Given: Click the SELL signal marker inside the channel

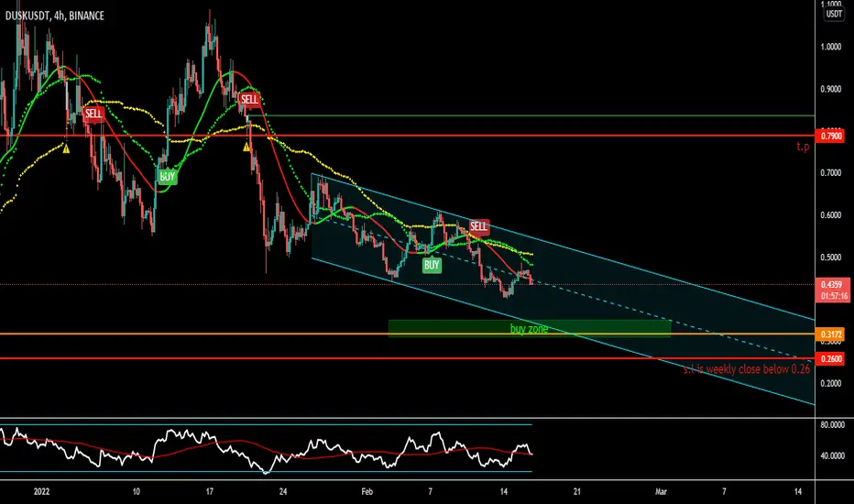Looking at the screenshot, I should tap(478, 226).
